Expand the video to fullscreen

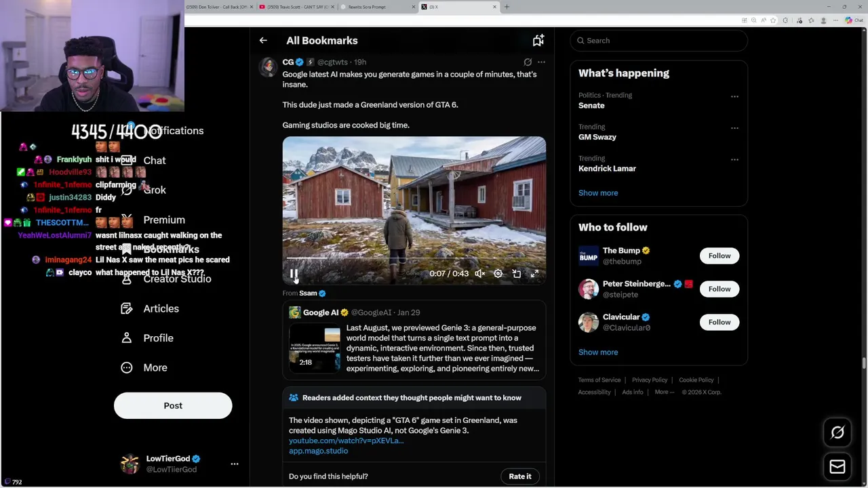click(534, 274)
